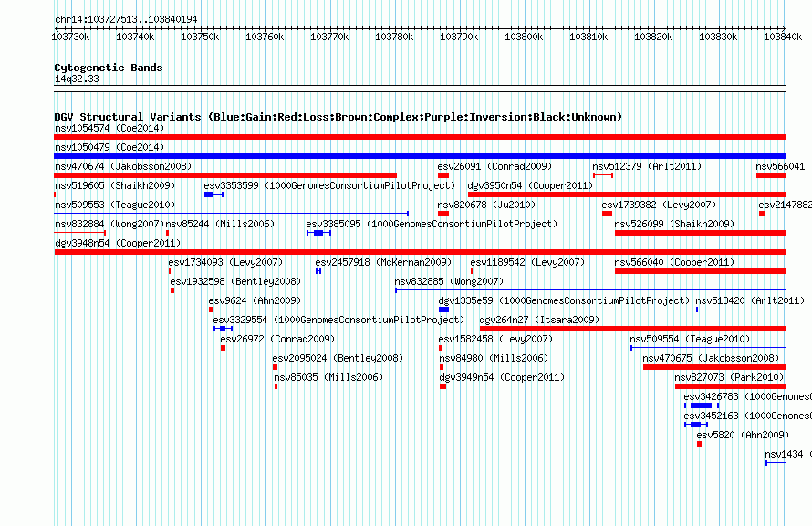Open esv1734093 (Levy2007) variant

pyautogui.click(x=225, y=262)
